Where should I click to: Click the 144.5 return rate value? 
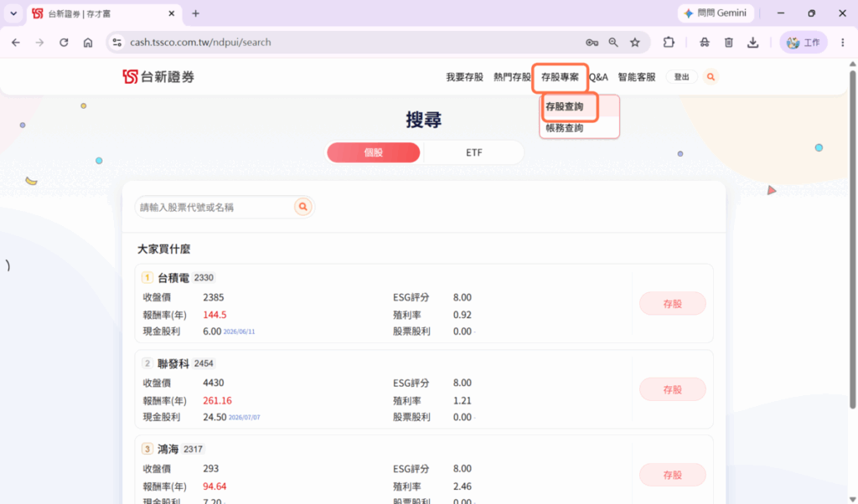tap(214, 315)
